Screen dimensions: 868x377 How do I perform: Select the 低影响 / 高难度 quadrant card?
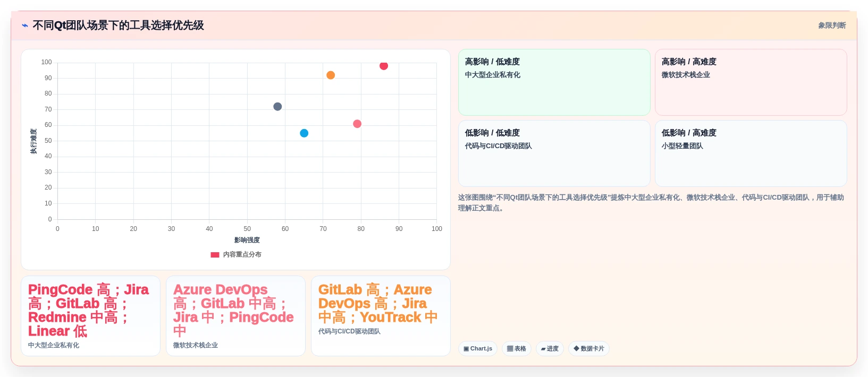click(x=751, y=153)
